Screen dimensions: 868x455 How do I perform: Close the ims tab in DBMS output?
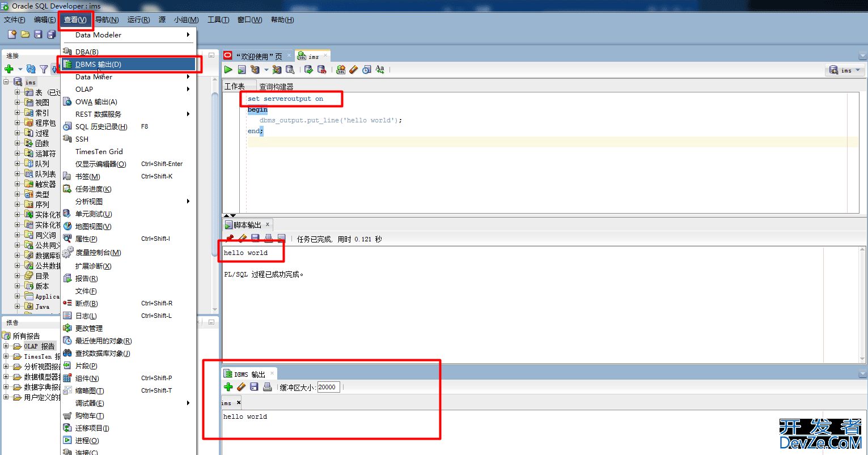pyautogui.click(x=239, y=402)
